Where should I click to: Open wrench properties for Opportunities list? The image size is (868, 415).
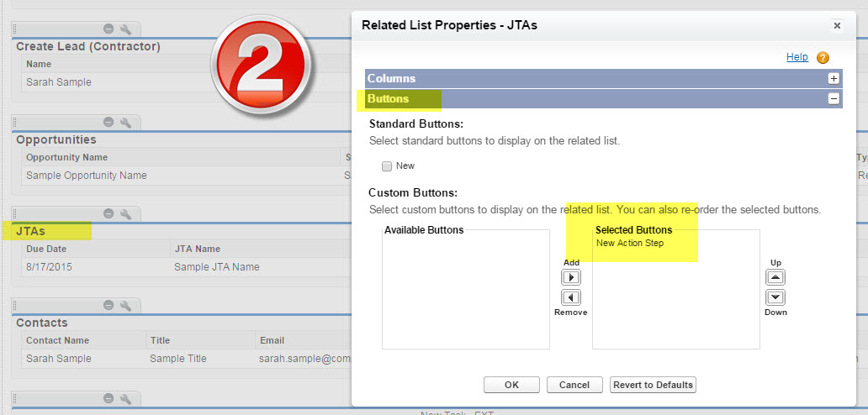click(125, 122)
